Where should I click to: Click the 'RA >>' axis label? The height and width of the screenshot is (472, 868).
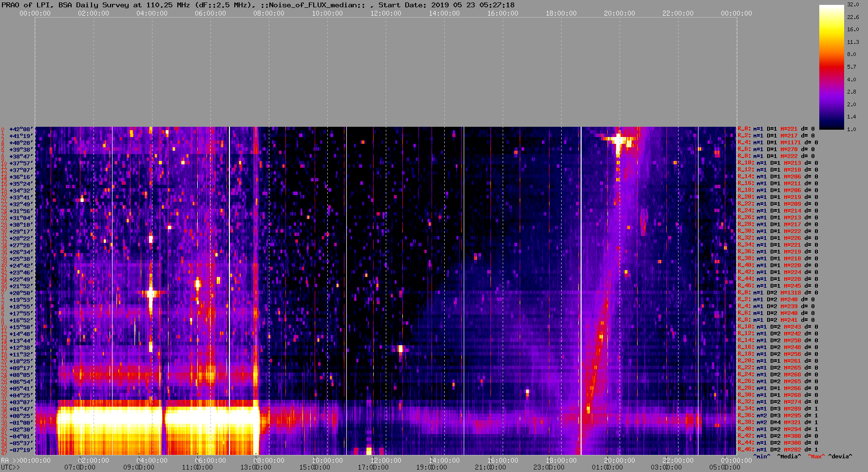(x=9, y=460)
